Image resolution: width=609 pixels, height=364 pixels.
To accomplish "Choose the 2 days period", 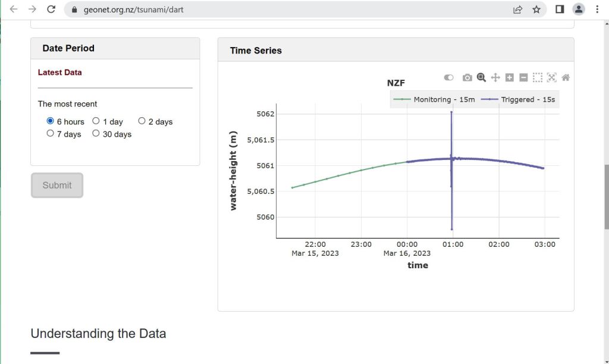I will point(142,121).
